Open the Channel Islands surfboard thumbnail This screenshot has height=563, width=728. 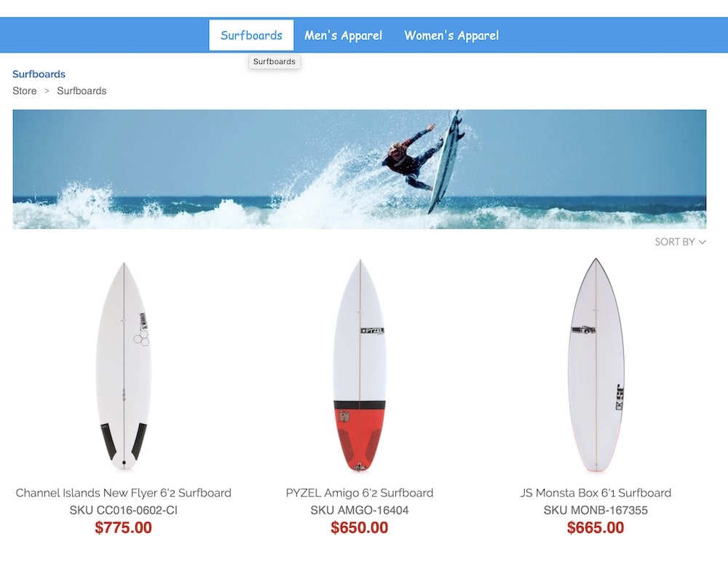coord(124,366)
